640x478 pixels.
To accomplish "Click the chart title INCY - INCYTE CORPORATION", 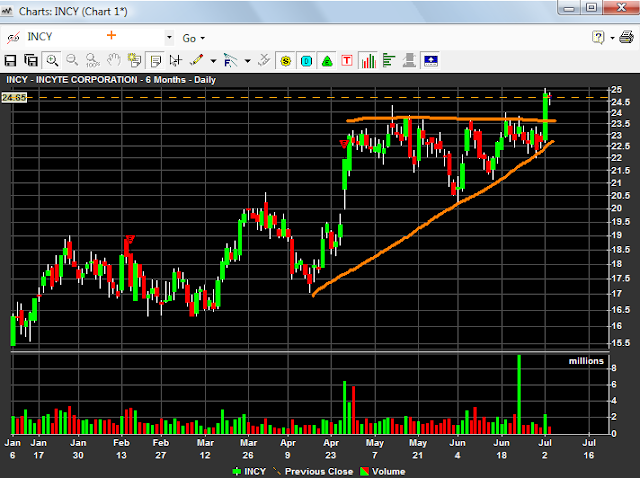I will (x=72, y=80).
